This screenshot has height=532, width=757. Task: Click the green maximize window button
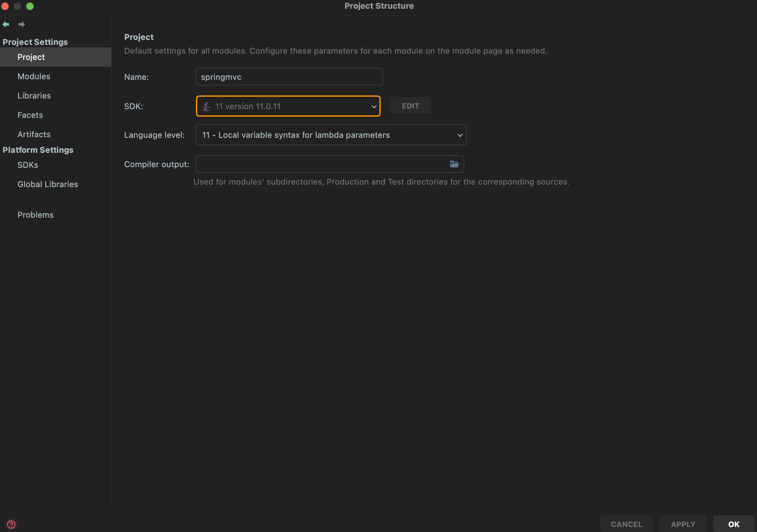tap(30, 6)
